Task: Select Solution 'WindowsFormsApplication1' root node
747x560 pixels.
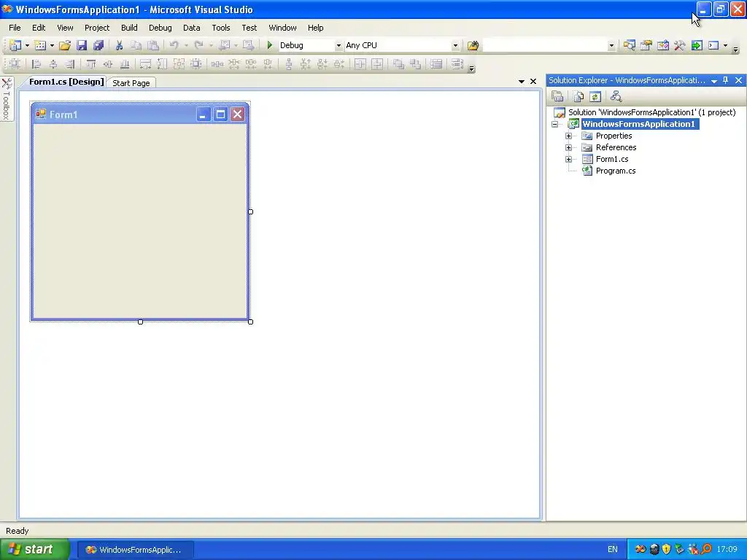Action: [x=651, y=112]
